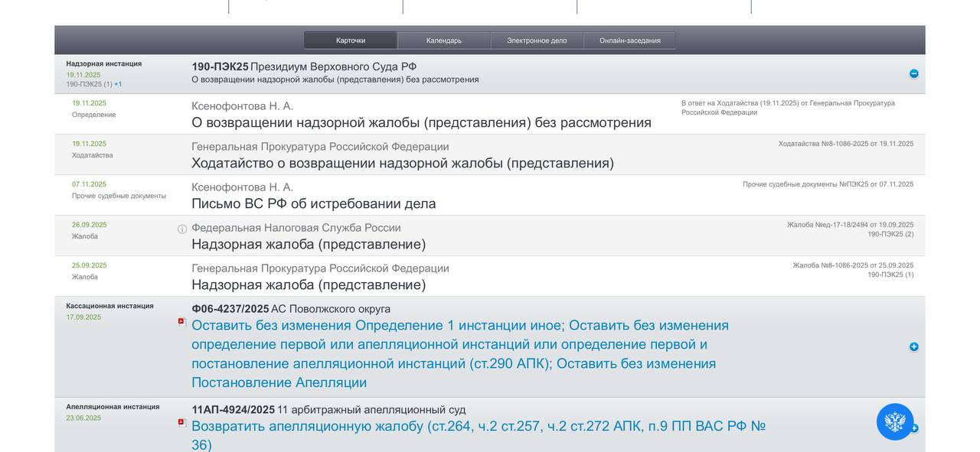Open "Ходатайство о возвращении надзорной жалобы"

(402, 163)
